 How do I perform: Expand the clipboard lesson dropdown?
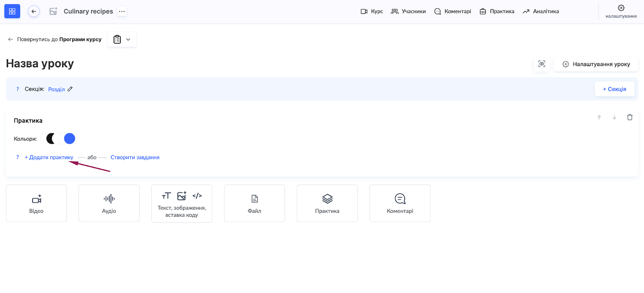122,39
